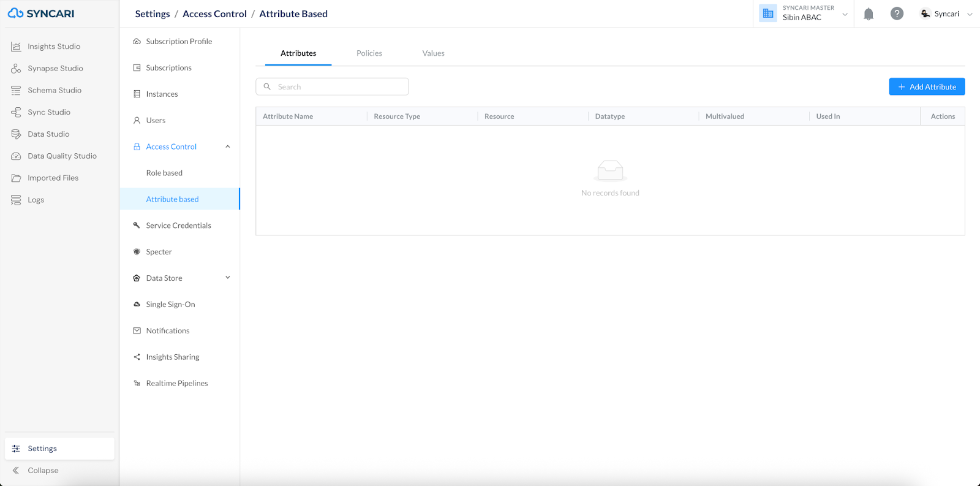Select Role based access control
Screen dimensions: 980x486
pyautogui.click(x=164, y=173)
